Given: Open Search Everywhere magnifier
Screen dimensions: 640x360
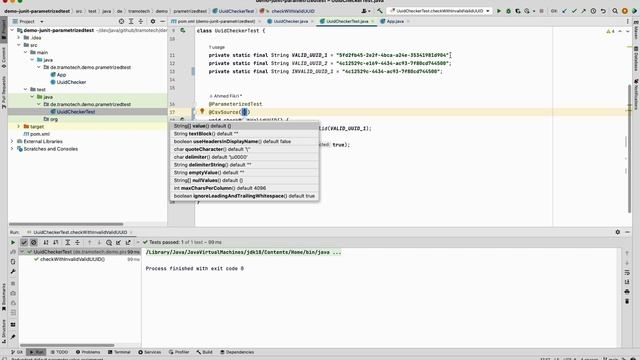Looking at the screenshot, I should tap(615, 11).
